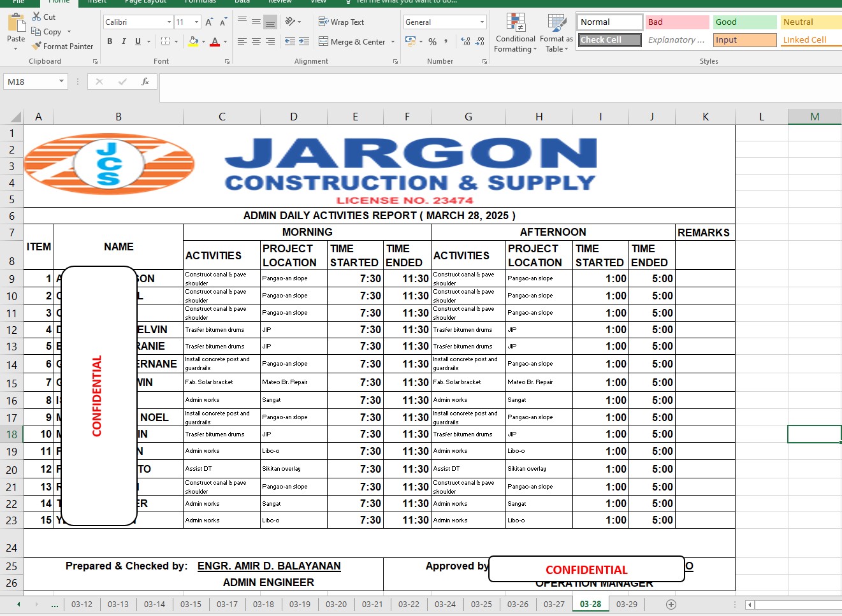Switch to sheet tab 03-12

(82, 604)
